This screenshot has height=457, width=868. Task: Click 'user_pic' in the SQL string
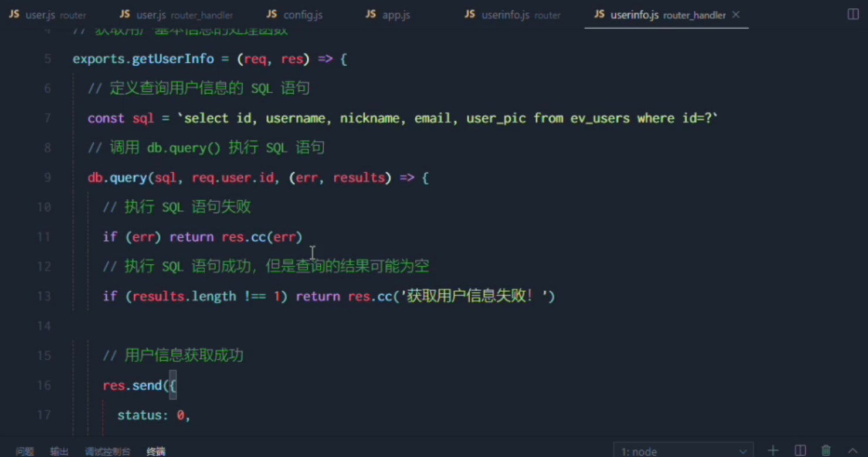coord(496,118)
